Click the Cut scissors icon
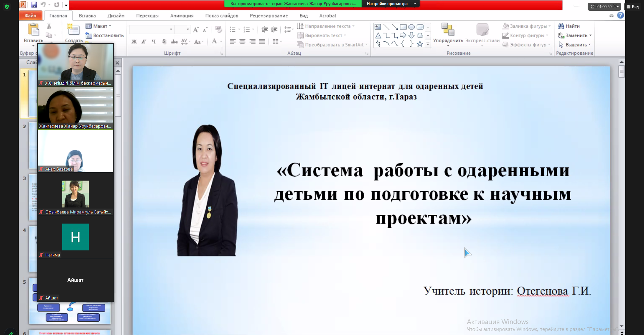The width and height of the screenshot is (644, 335). coord(49,26)
